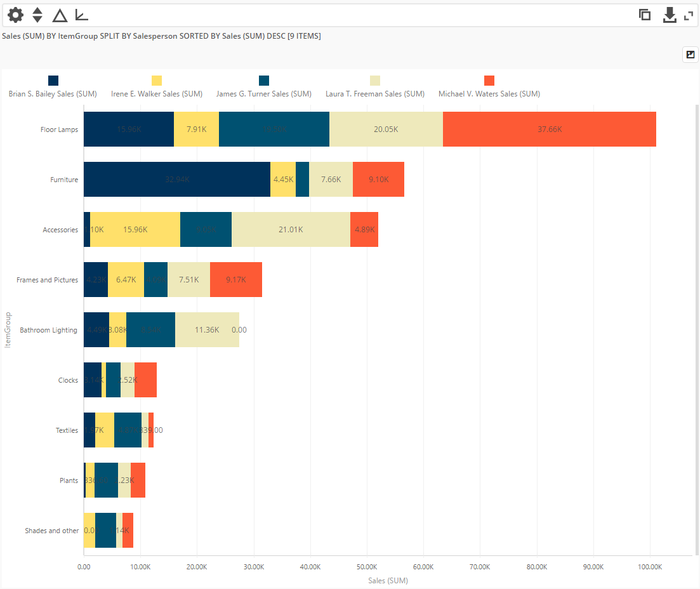Image resolution: width=700 pixels, height=589 pixels.
Task: Select the Floor Lamps 37.66K orange segment
Action: pyautogui.click(x=549, y=129)
